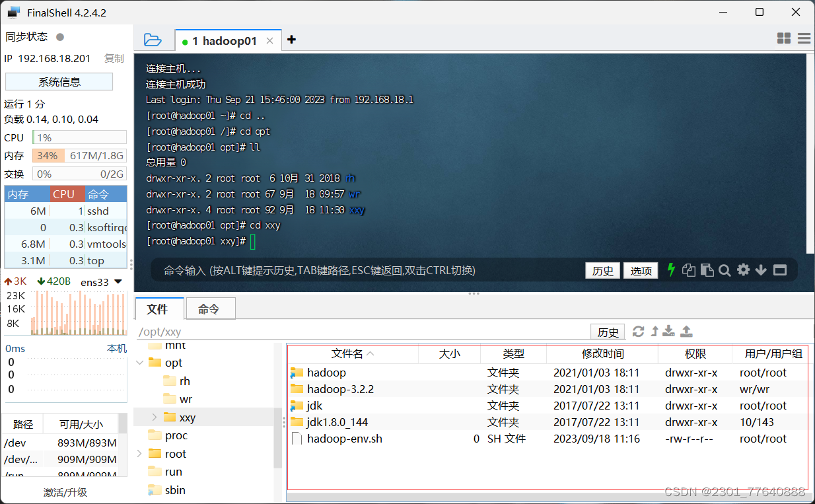Open the hamburger main menu
This screenshot has width=815, height=504.
(804, 39)
